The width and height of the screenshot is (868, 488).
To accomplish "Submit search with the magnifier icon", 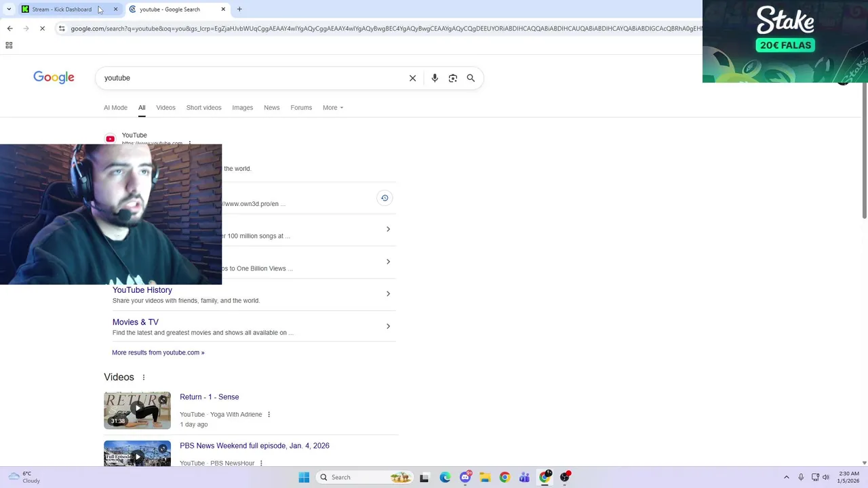I will 471,78.
